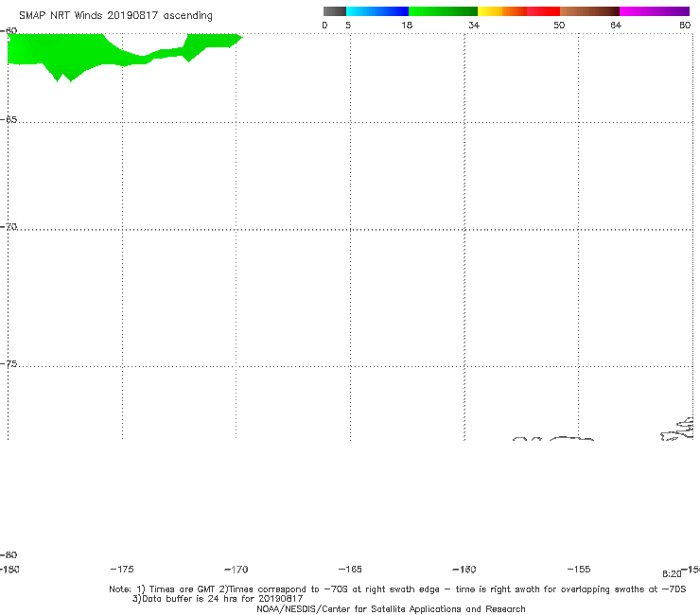This screenshot has height=615, width=700.
Task: Click the swath time stamp '8:20'
Action: (x=672, y=574)
